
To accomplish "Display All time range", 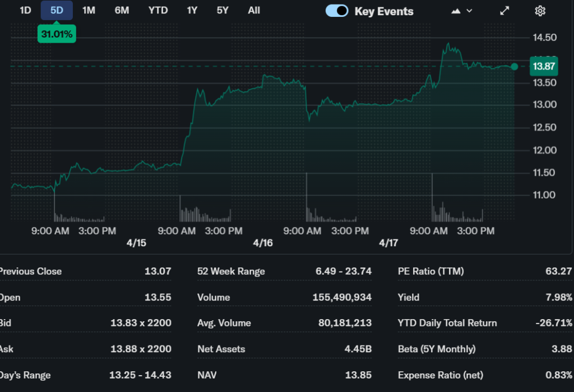I will coord(254,10).
